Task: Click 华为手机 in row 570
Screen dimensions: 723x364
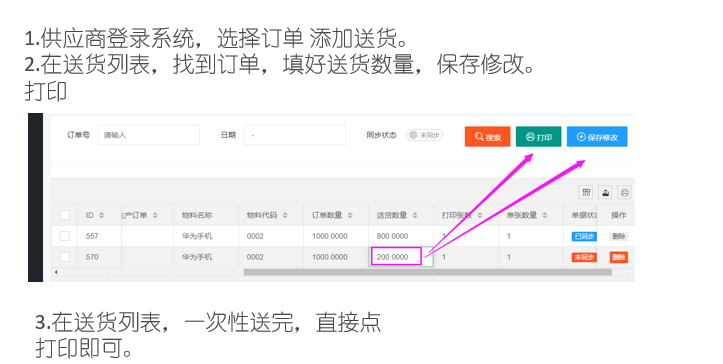Action: (197, 257)
